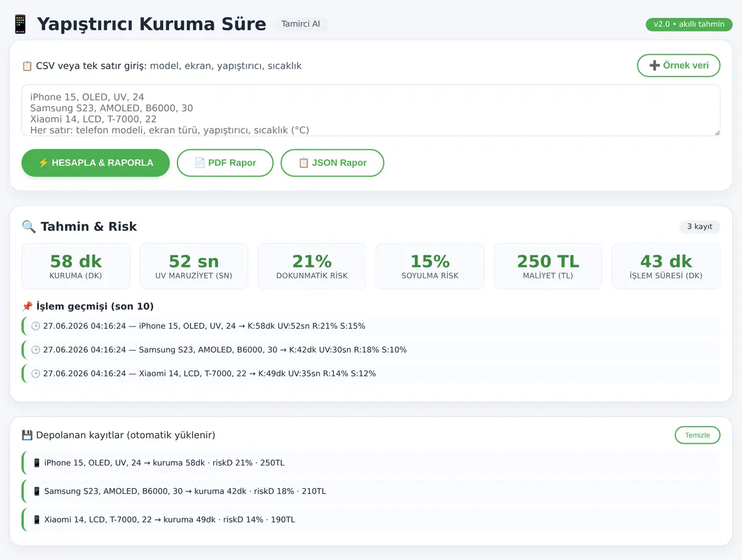742x560 pixels.
Task: Click the clock icon on iPhone 15 history row
Action: pyautogui.click(x=36, y=326)
